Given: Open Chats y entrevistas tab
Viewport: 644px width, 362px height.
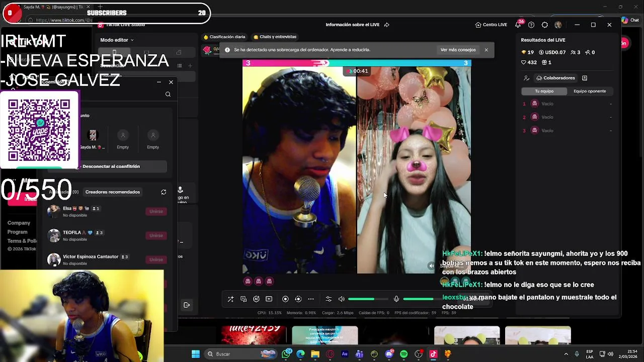Looking at the screenshot, I should pos(275,37).
